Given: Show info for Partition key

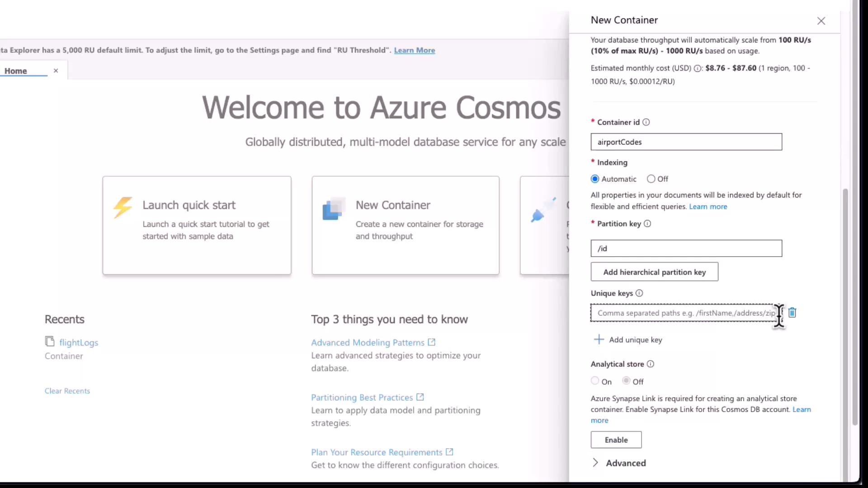Looking at the screenshot, I should pos(647,224).
